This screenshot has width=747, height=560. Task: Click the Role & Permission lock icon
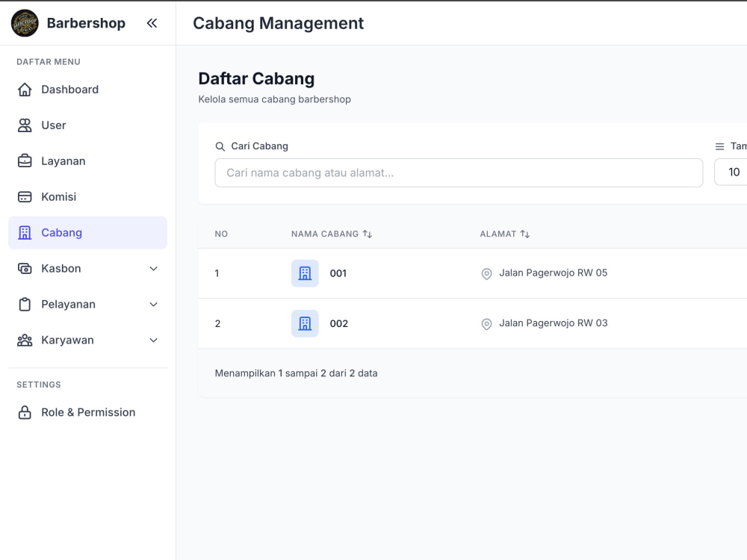(25, 412)
